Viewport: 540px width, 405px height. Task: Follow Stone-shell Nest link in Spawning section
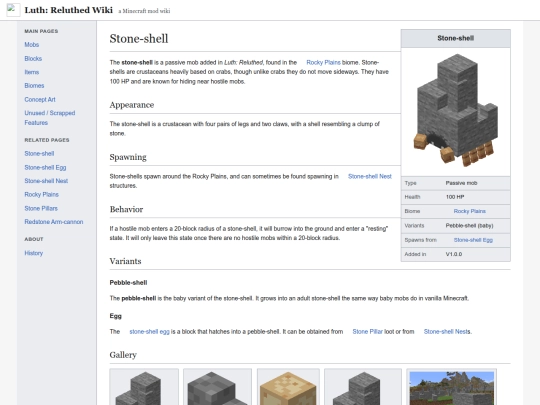[370, 176]
